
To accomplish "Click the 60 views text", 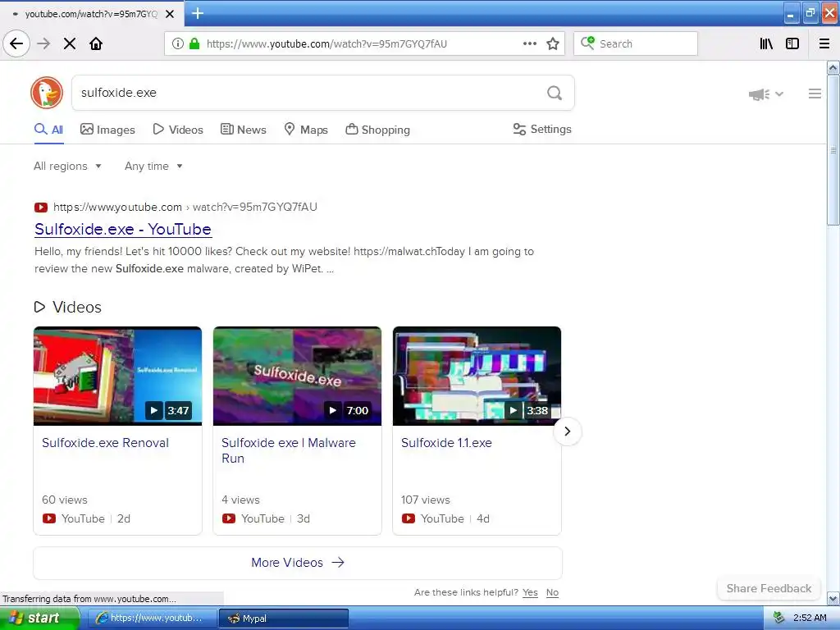I will [x=65, y=500].
